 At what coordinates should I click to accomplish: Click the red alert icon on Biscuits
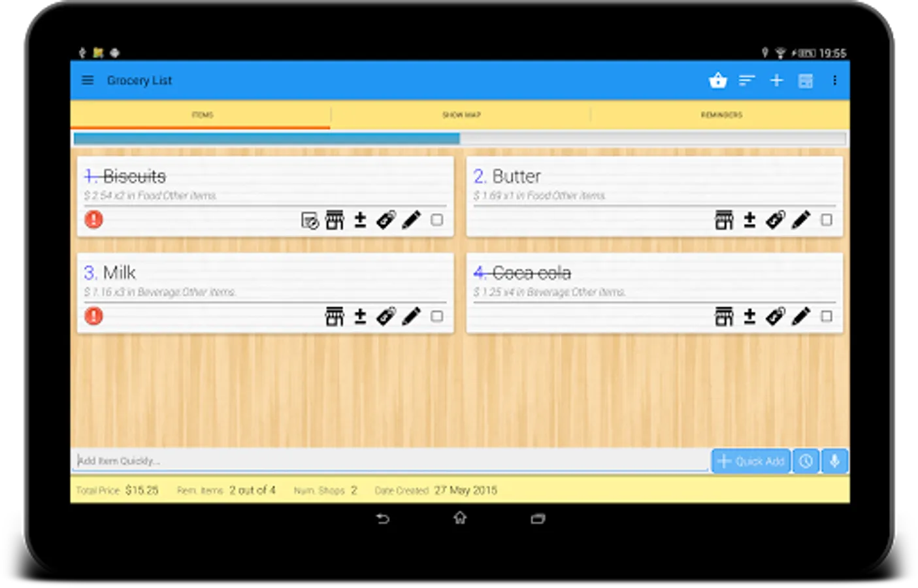94,220
